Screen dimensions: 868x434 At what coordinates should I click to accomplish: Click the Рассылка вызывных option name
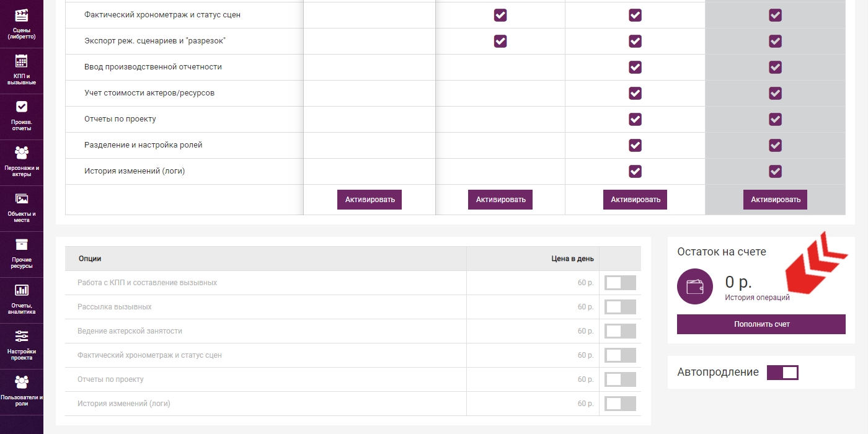115,307
